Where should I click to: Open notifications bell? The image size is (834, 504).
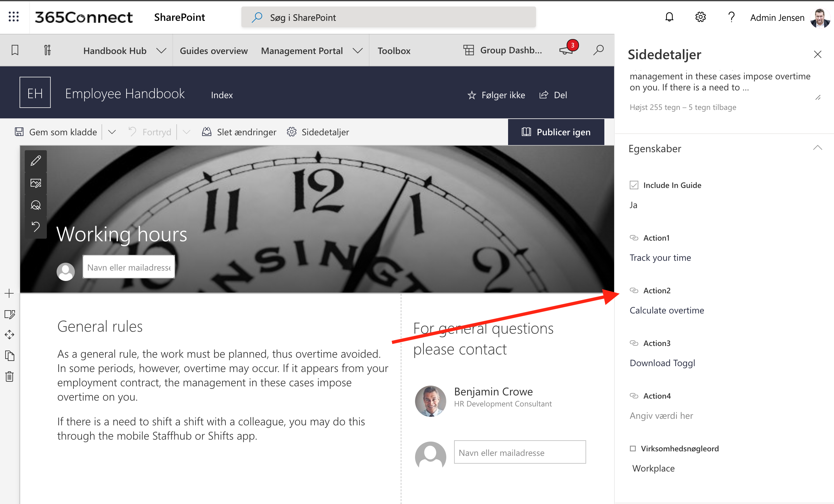669,17
